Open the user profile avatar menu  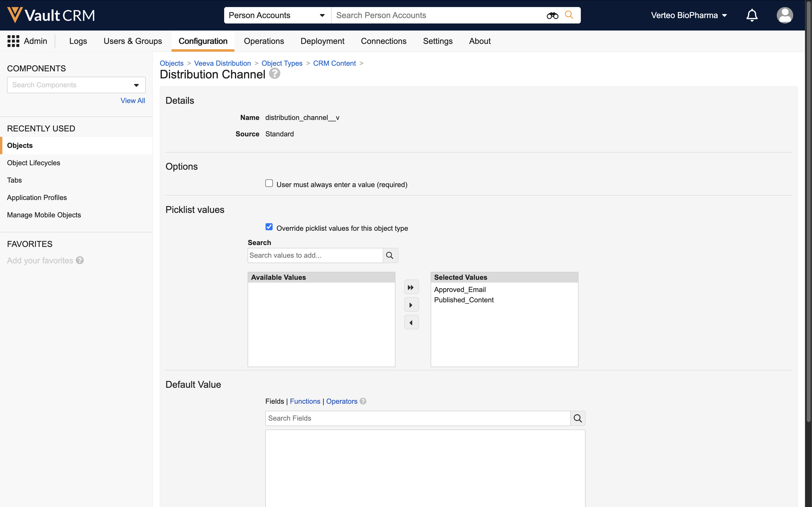click(x=785, y=15)
